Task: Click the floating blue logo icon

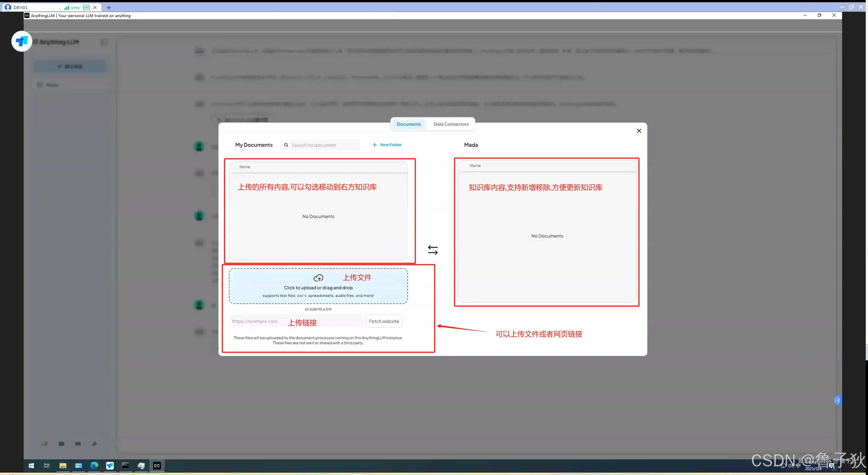Action: (x=22, y=41)
